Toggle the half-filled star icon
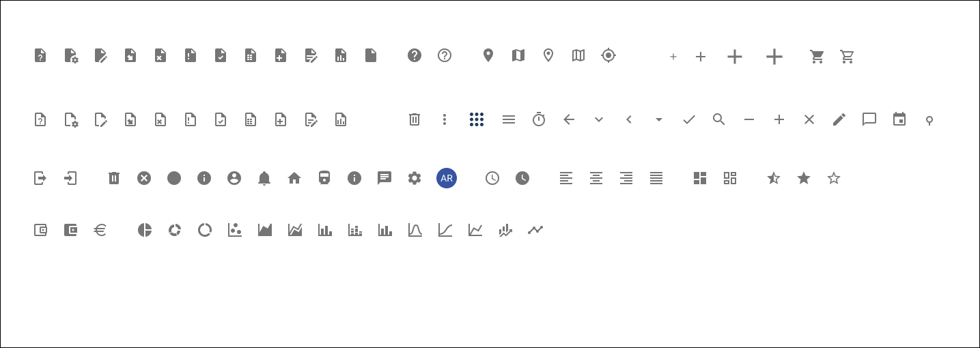Viewport: 980px width, 348px height. (x=774, y=178)
